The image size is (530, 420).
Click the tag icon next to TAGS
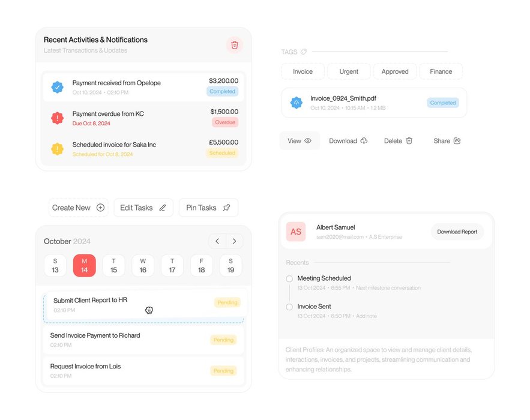[x=304, y=52]
